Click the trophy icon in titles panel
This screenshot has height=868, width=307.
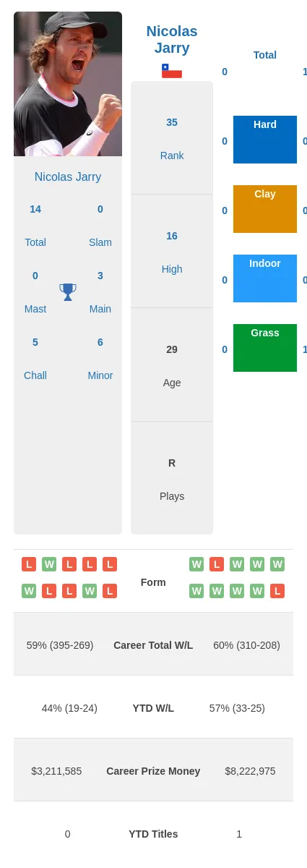[68, 292]
